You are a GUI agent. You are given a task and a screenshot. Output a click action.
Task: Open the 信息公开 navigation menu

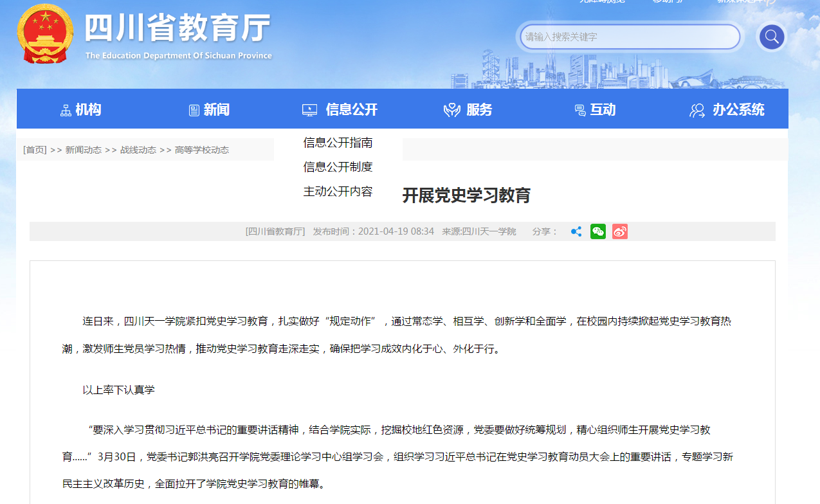pos(351,110)
